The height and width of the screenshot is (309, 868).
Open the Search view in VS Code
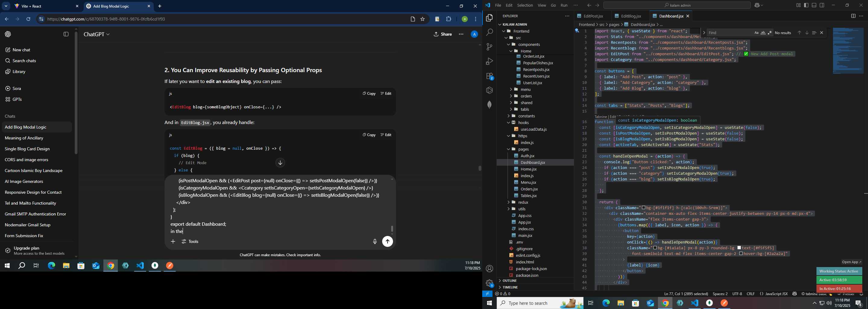[489, 32]
